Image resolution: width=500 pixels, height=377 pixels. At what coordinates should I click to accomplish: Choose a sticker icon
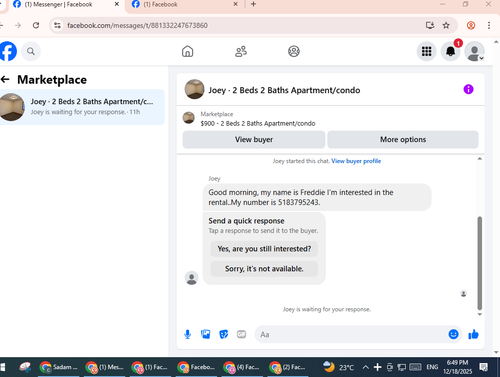coord(224,334)
